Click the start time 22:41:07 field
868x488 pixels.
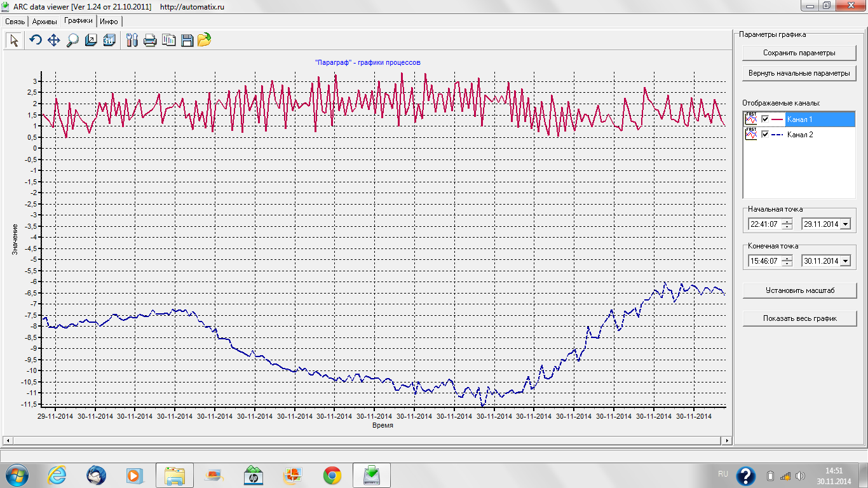pos(764,224)
